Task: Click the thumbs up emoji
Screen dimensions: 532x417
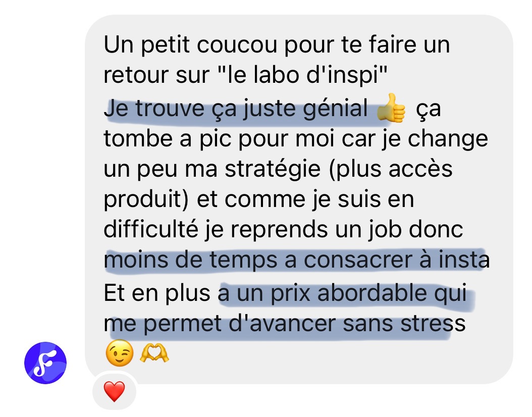Action: [x=391, y=108]
